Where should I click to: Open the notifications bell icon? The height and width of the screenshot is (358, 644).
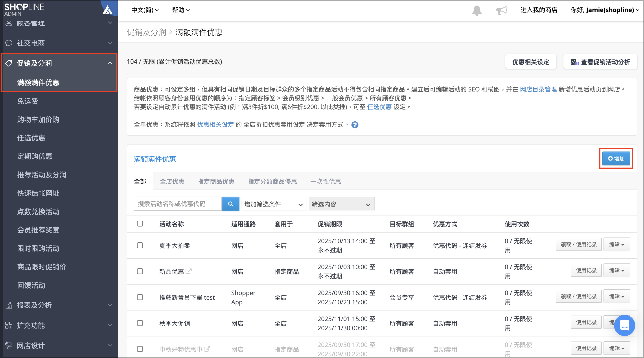(477, 10)
